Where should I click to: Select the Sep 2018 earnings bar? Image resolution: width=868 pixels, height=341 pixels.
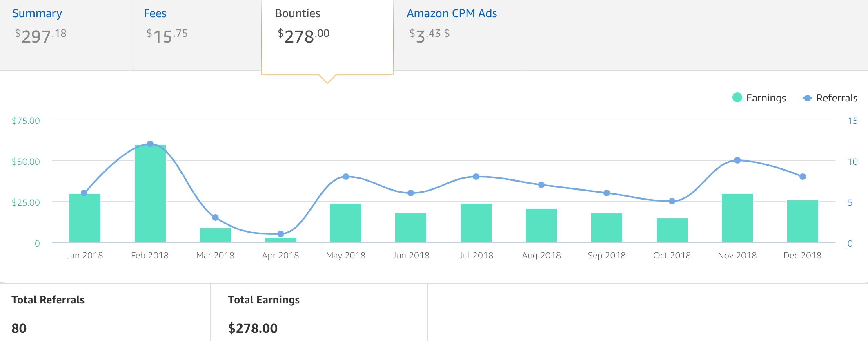(607, 228)
